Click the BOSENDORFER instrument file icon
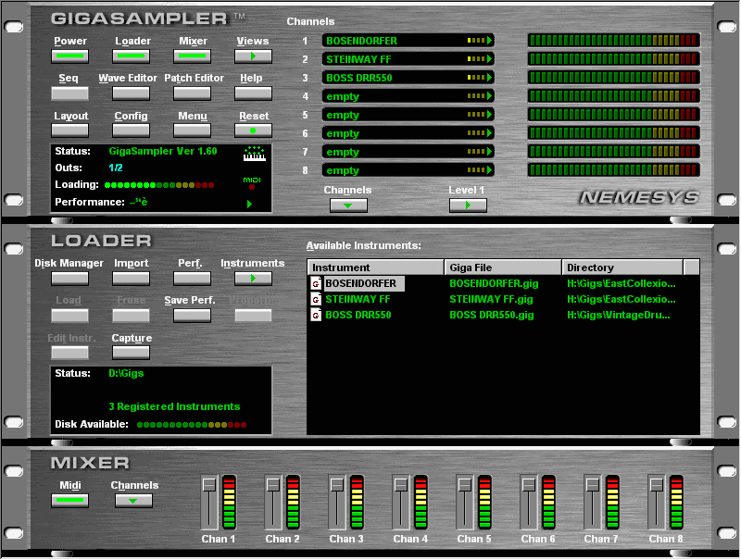This screenshot has height=560, width=741. tap(316, 284)
